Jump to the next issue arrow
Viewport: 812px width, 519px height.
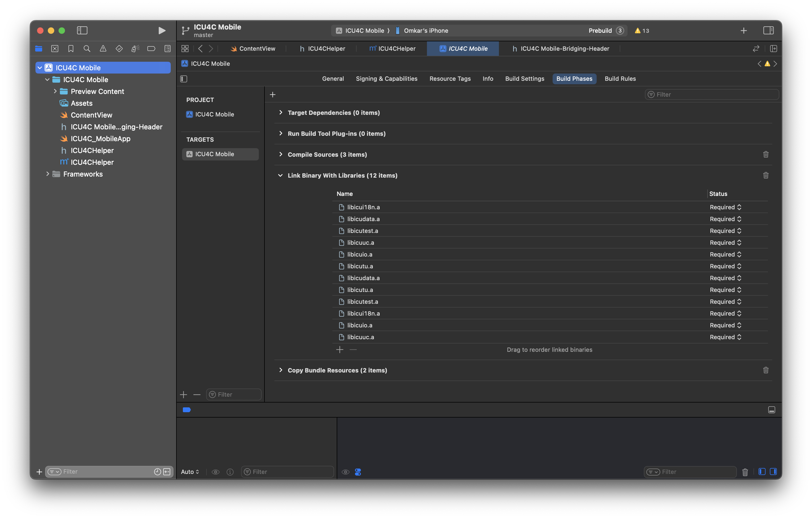point(775,64)
